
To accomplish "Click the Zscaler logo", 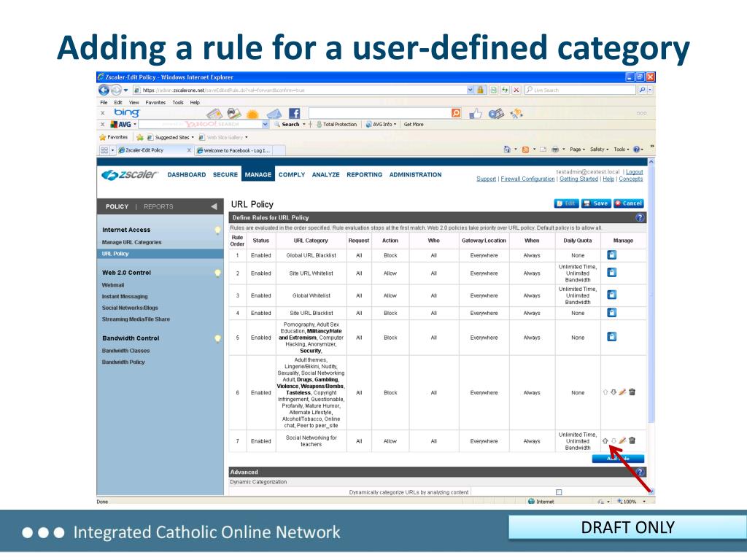I will point(129,175).
